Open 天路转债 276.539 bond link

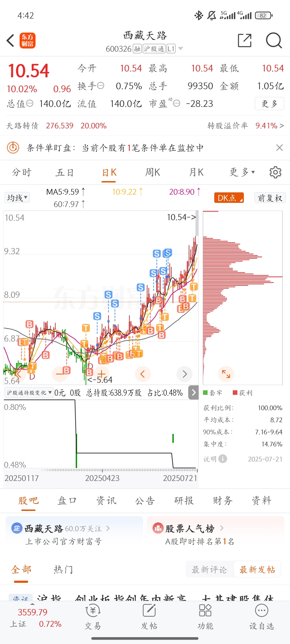click(x=56, y=126)
